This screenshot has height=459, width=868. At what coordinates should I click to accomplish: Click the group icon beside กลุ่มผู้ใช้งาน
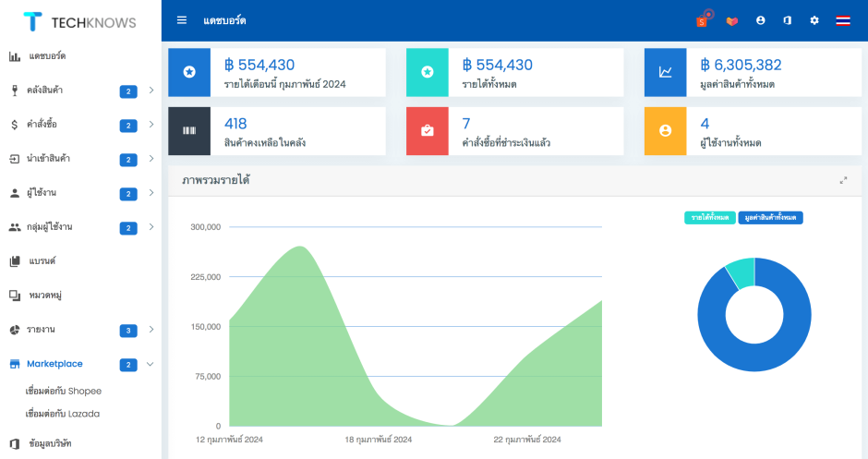pos(15,227)
